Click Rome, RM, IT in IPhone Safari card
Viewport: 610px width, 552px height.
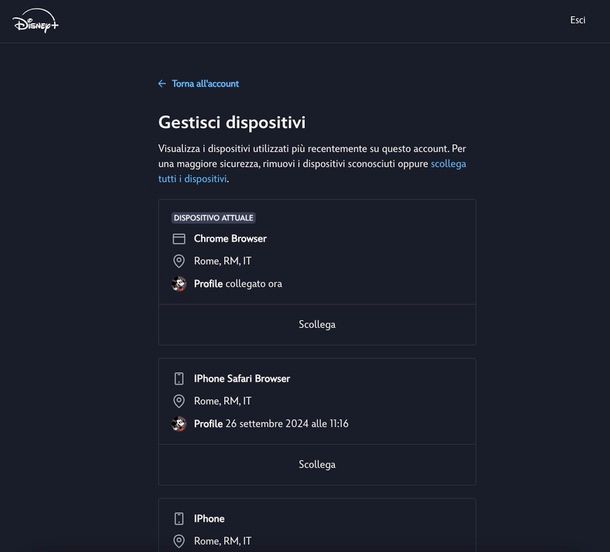(x=223, y=401)
